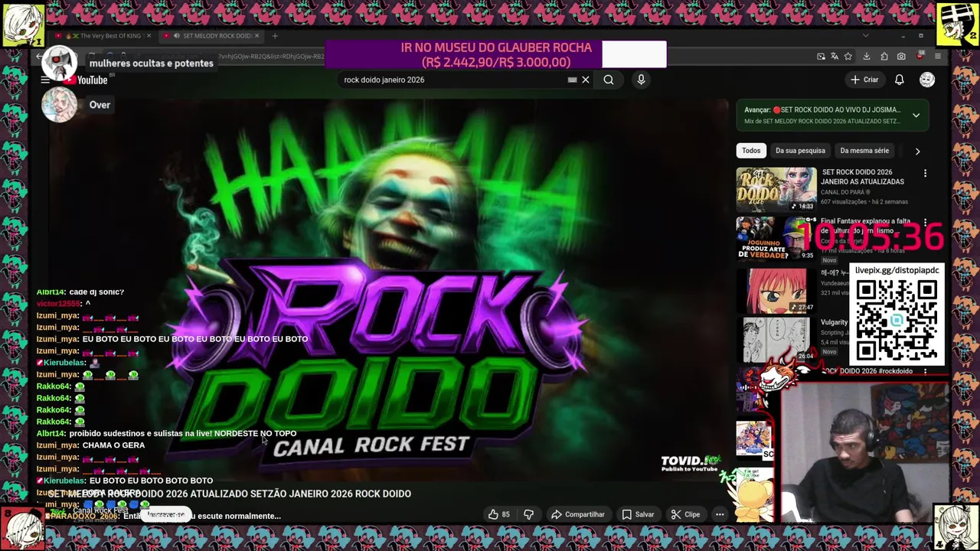
Task: Select the SET MELODY ROCK DOIDO browser tab
Action: (211, 36)
